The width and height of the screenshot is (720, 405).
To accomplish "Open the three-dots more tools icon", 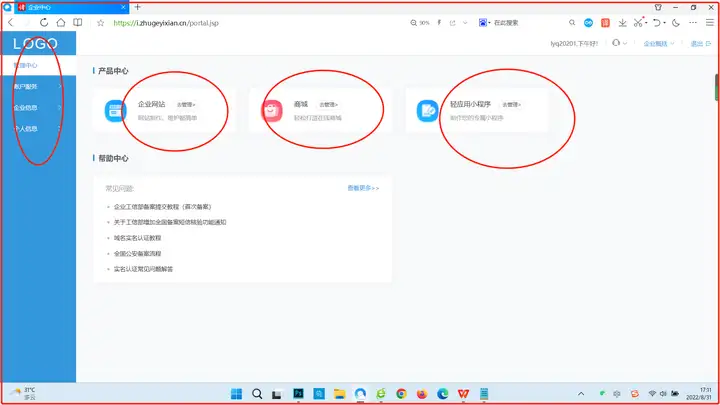I will [x=693, y=22].
